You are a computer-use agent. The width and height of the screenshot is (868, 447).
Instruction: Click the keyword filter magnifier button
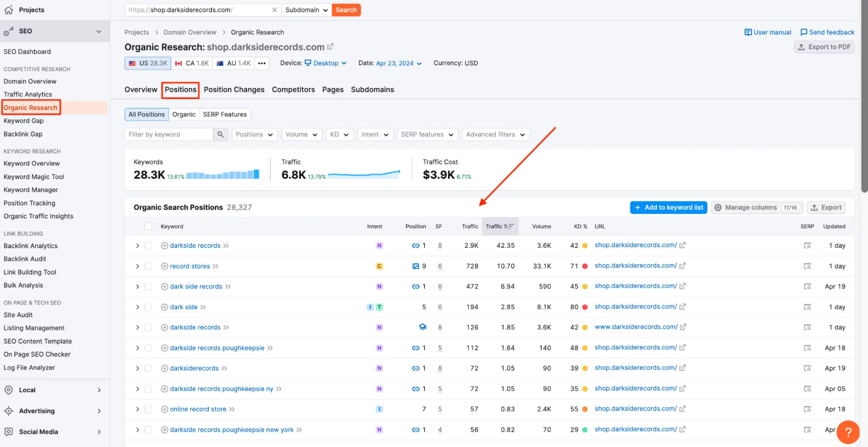tap(221, 135)
